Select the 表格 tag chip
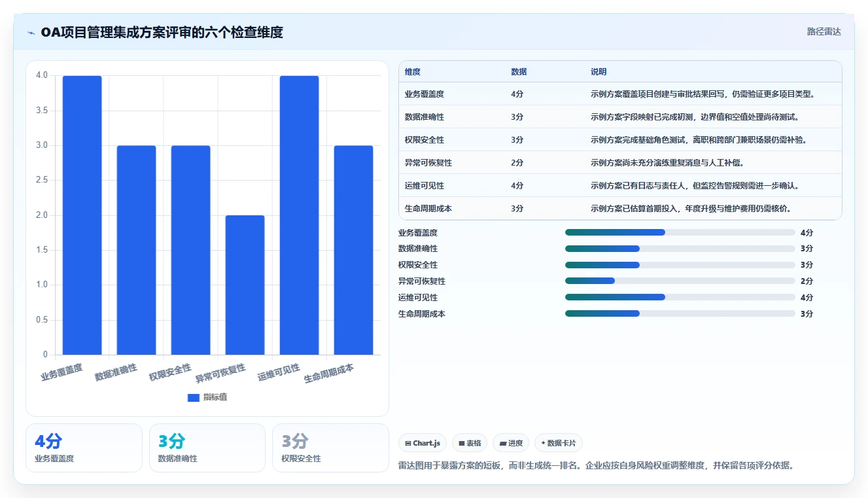The image size is (868, 498). (x=470, y=443)
